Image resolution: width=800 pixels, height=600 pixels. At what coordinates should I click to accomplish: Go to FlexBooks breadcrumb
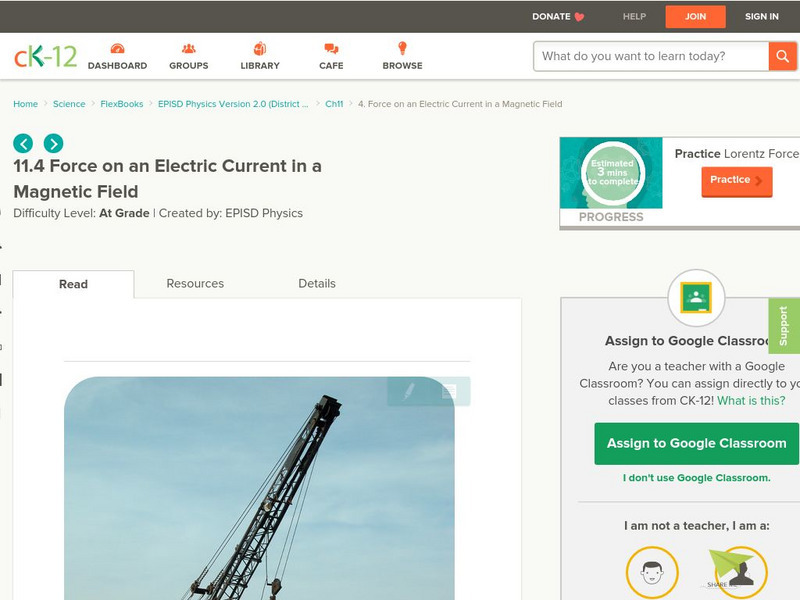(121, 104)
